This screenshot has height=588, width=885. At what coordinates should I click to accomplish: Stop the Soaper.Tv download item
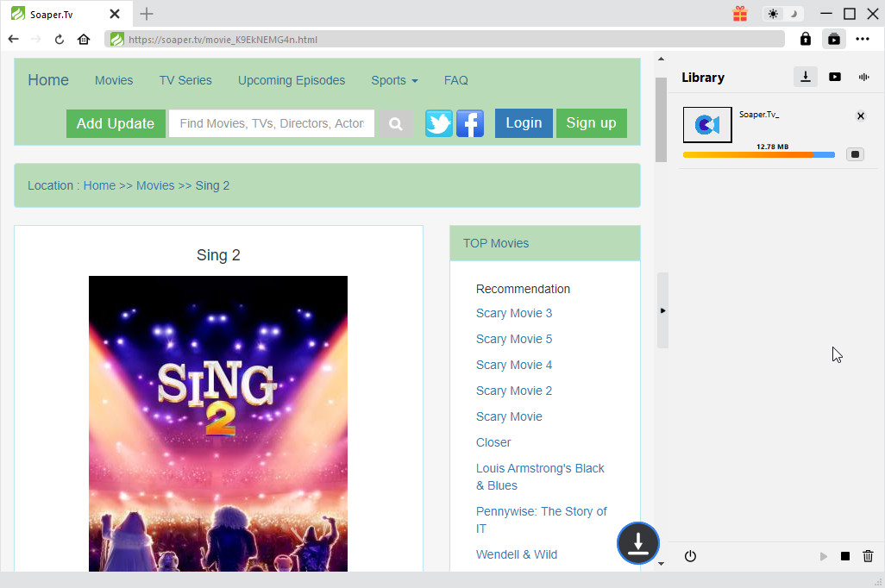[x=854, y=154]
